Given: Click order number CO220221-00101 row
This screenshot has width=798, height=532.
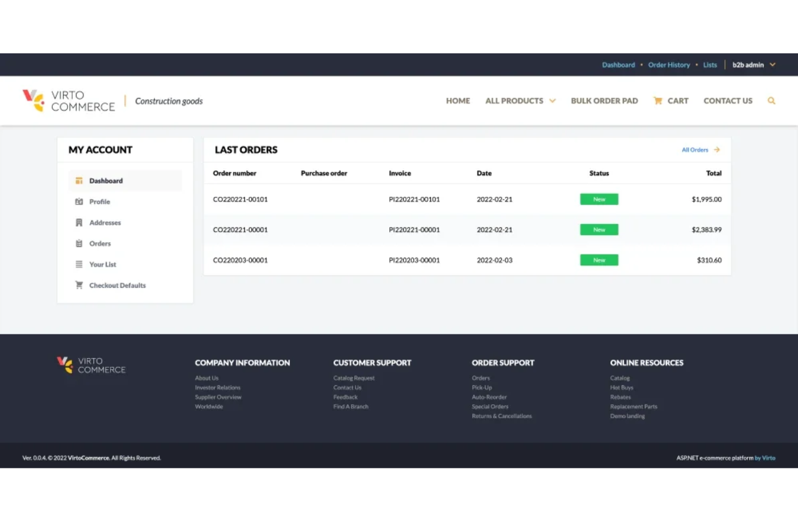Looking at the screenshot, I should point(240,199).
